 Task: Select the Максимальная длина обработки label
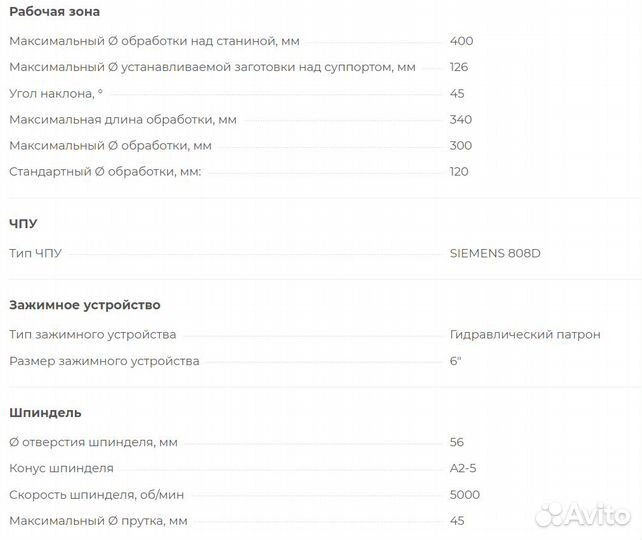click(122, 120)
